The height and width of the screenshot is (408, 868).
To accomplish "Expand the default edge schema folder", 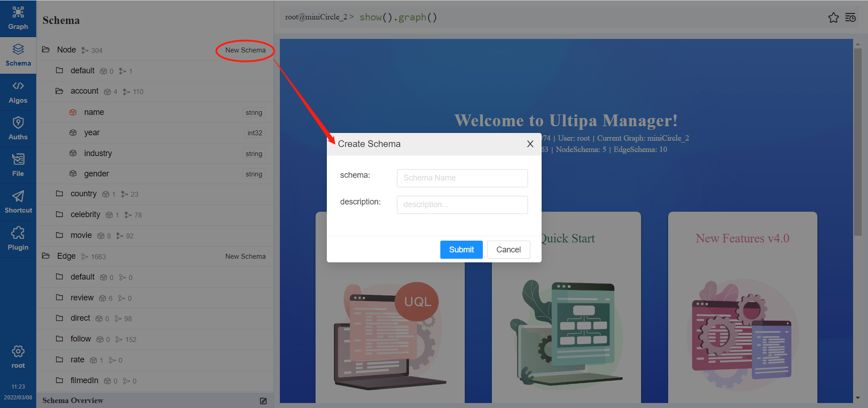I will click(x=59, y=277).
